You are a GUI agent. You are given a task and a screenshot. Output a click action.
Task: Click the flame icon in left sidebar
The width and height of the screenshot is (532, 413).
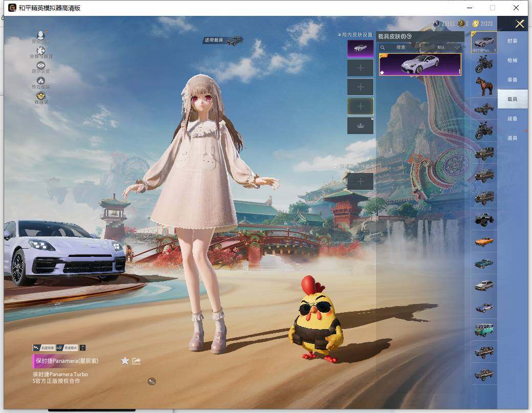[41, 81]
